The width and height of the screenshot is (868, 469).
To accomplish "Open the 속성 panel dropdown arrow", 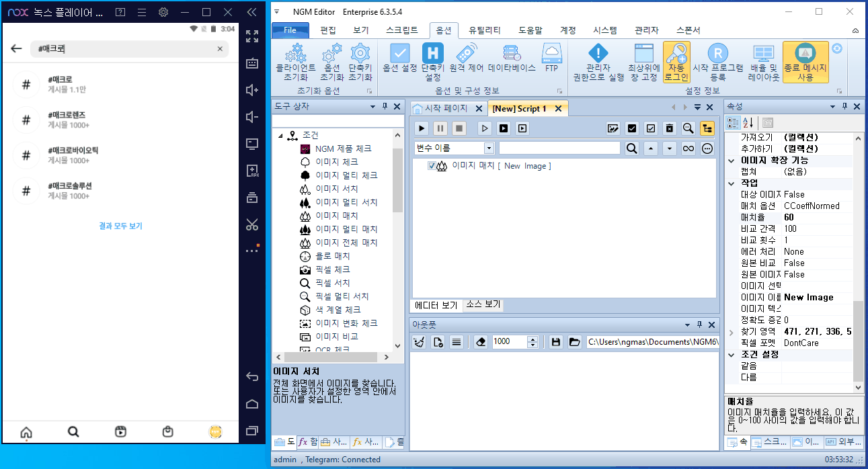I will tap(833, 107).
